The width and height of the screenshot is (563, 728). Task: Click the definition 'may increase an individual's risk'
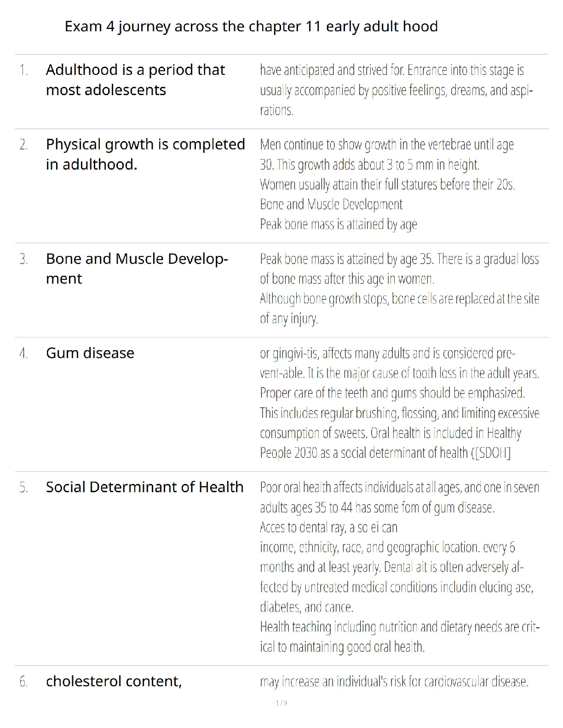[394, 681]
